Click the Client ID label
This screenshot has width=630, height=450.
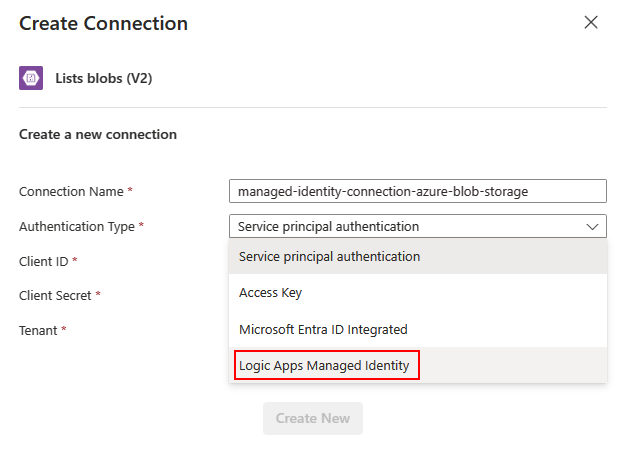(x=44, y=262)
